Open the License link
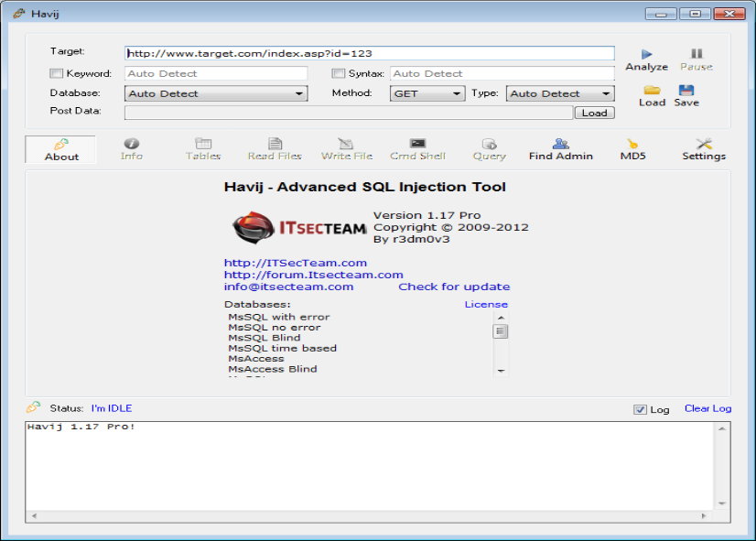 pos(485,304)
